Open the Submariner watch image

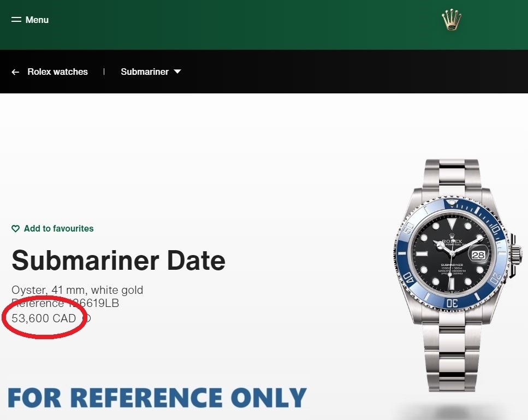click(457, 275)
